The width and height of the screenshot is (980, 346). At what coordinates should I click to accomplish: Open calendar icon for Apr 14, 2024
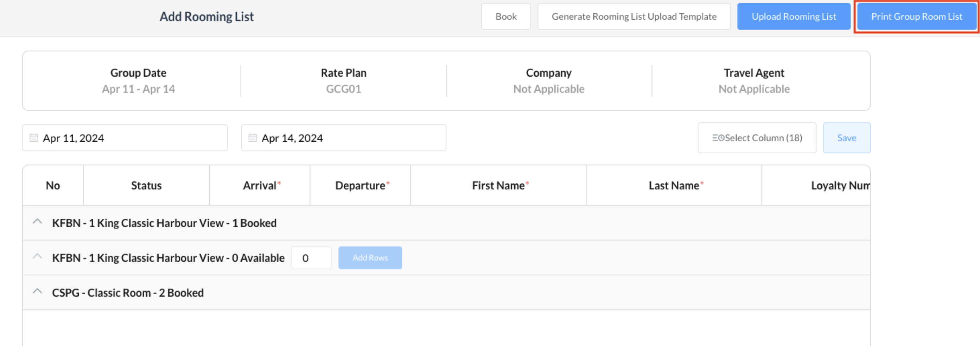(x=253, y=137)
